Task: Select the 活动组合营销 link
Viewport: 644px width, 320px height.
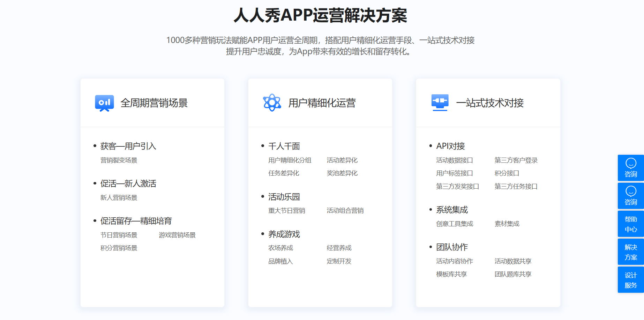Action: [345, 211]
